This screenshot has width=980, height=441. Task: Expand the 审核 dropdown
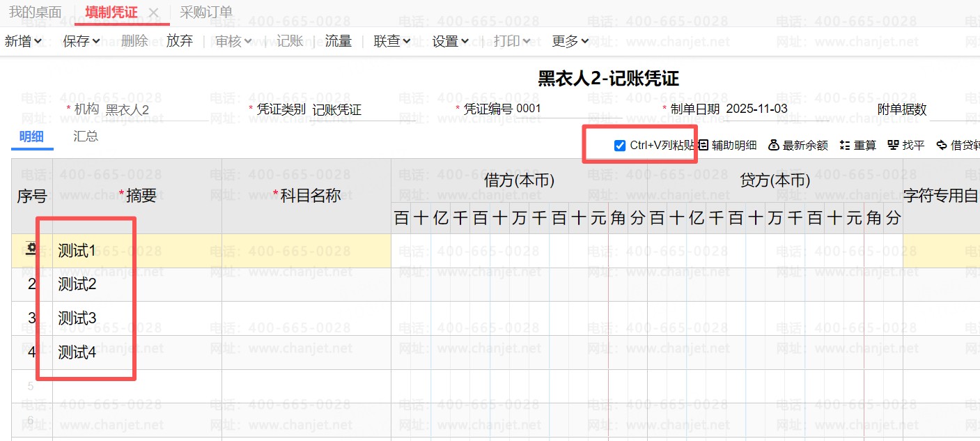click(x=233, y=41)
